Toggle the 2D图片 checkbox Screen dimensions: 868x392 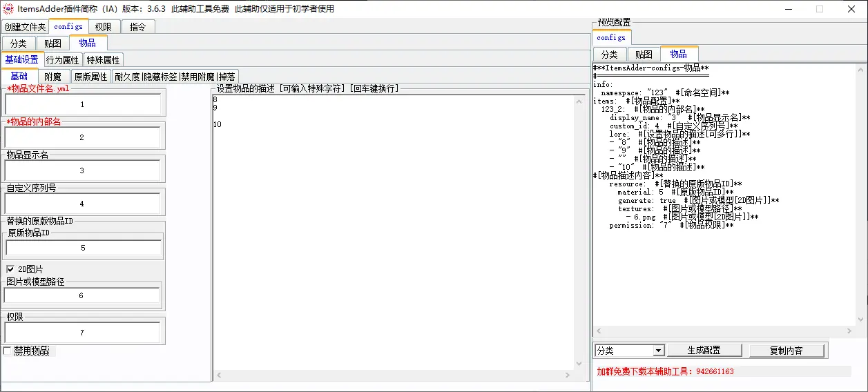(x=10, y=269)
